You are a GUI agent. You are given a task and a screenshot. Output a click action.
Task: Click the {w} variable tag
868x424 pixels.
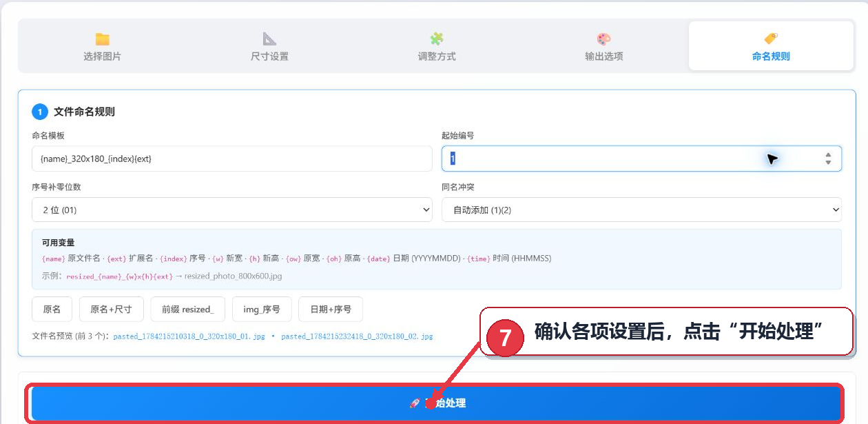(x=218, y=259)
